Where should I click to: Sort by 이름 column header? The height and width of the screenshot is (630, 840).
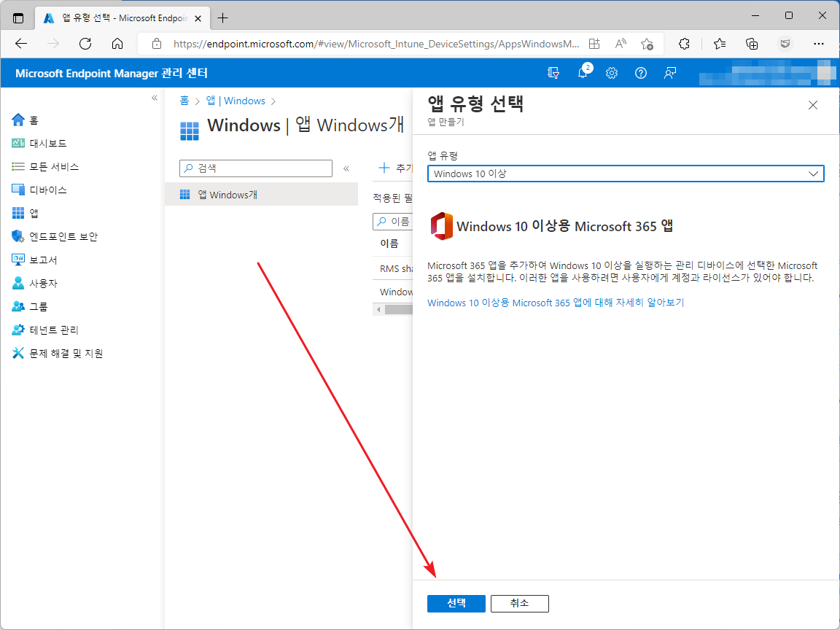pyautogui.click(x=389, y=244)
